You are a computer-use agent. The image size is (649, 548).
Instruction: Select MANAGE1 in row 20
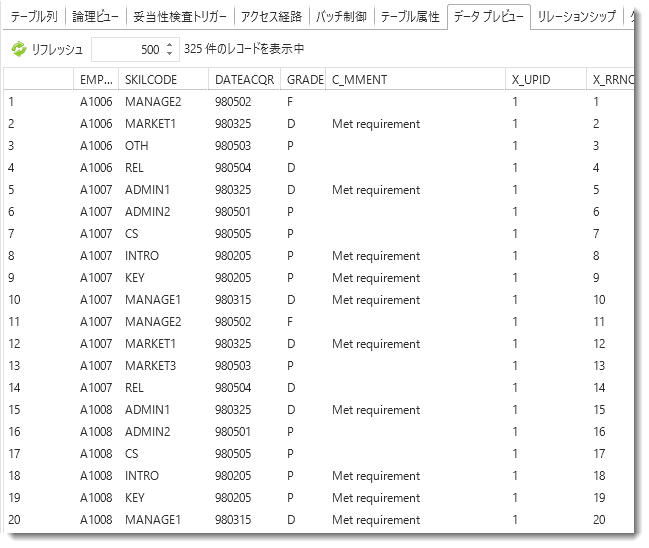tap(153, 519)
